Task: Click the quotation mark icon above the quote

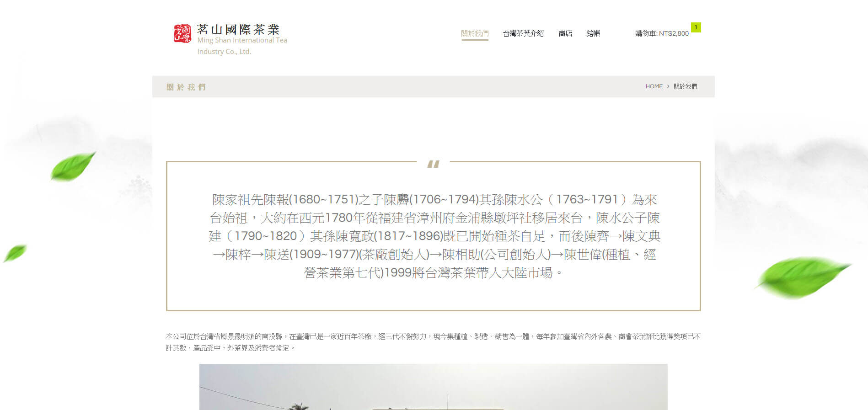Action: pyautogui.click(x=433, y=164)
